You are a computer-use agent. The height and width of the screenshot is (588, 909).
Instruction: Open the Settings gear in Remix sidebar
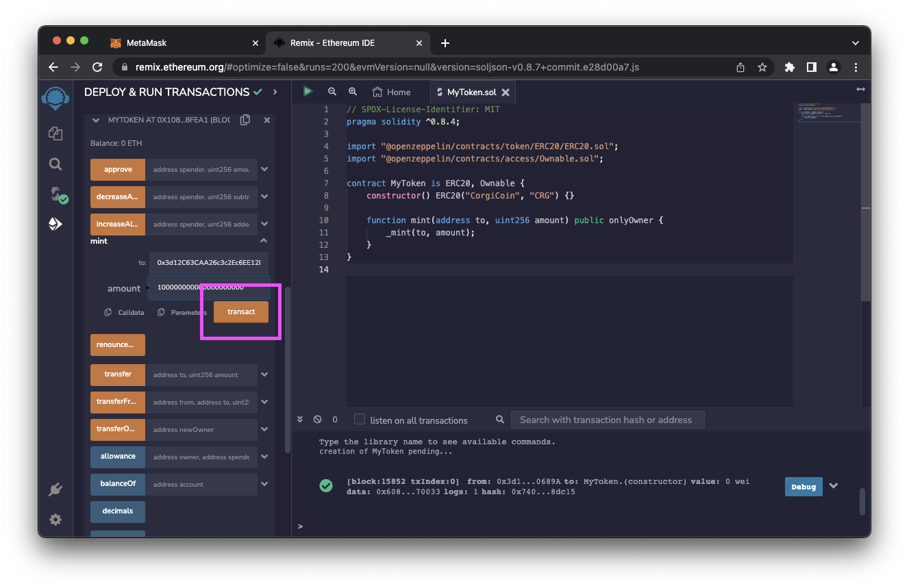click(55, 520)
